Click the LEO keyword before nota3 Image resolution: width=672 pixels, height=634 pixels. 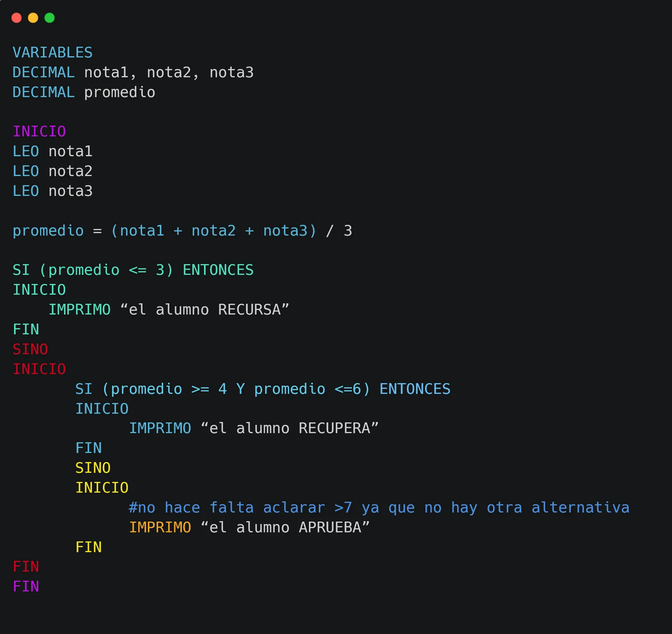26,191
